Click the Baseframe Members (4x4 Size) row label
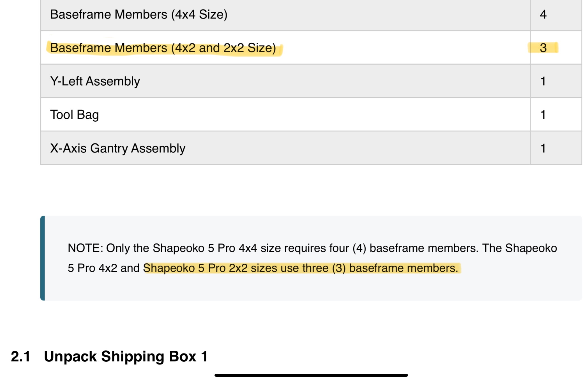 [x=139, y=14]
